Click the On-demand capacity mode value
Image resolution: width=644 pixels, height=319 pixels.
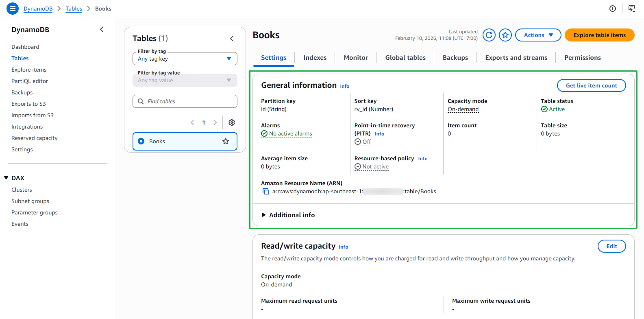[x=463, y=109]
